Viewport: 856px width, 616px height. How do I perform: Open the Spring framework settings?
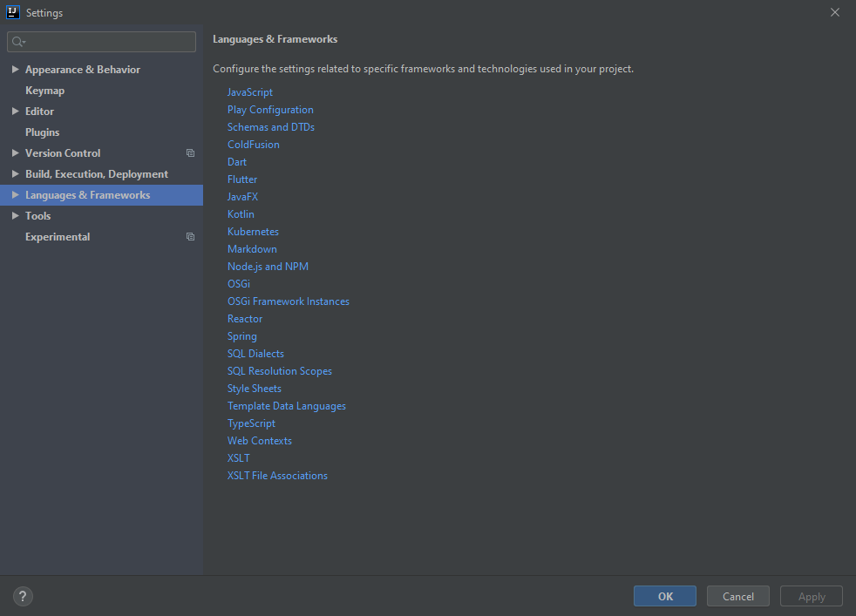(241, 335)
